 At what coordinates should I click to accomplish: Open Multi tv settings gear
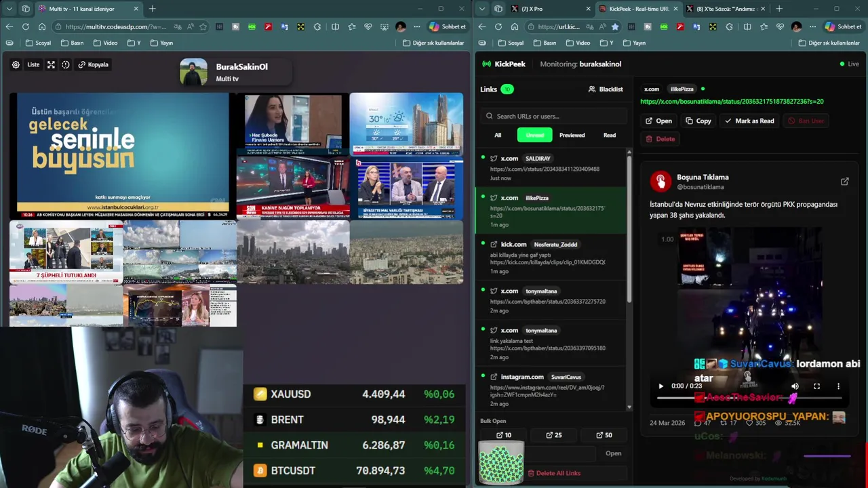point(16,64)
